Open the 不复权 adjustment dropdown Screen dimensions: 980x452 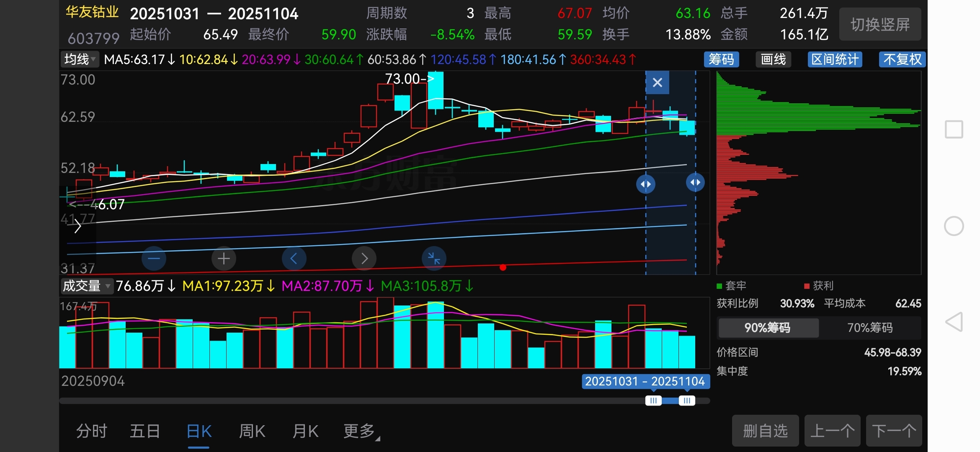point(902,59)
